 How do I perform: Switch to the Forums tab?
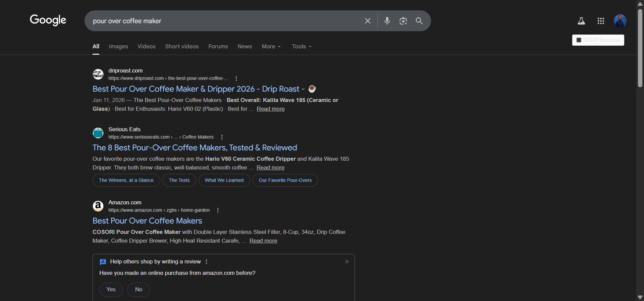point(218,46)
